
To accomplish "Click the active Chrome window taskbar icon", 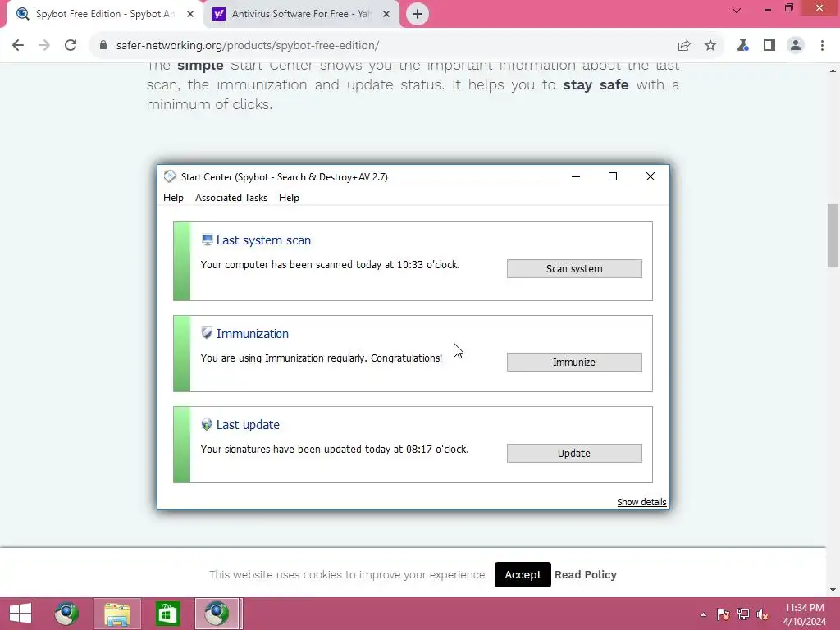I will [217, 614].
